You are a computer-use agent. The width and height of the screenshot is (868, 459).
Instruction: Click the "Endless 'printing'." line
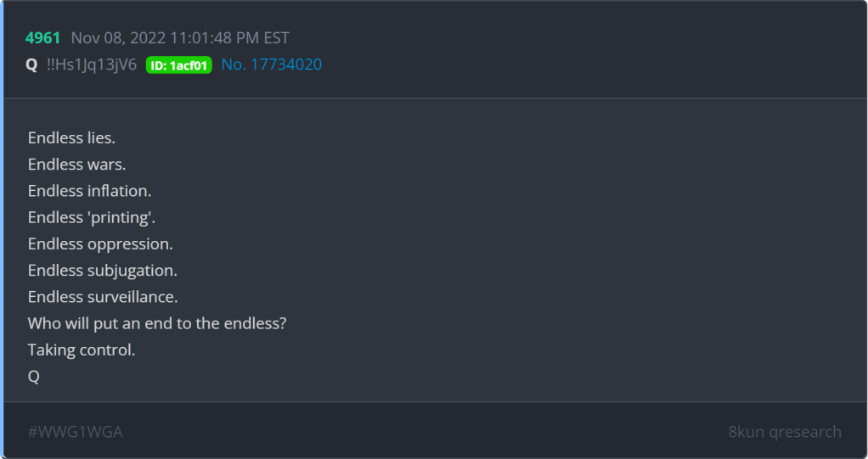coord(92,217)
